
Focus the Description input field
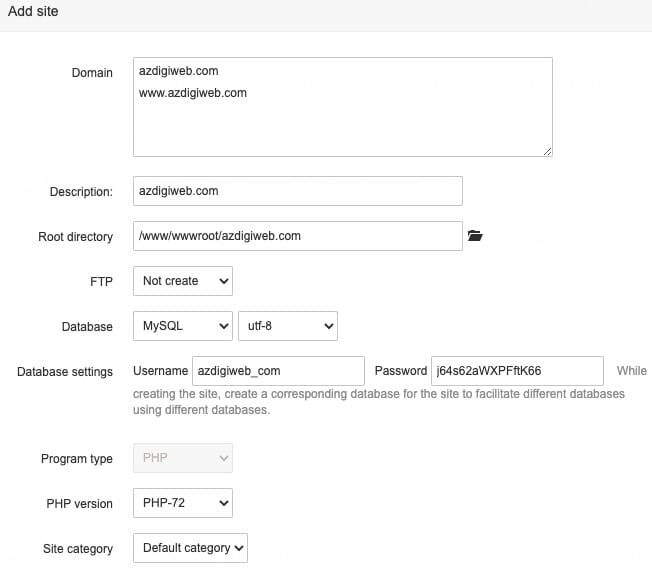298,191
